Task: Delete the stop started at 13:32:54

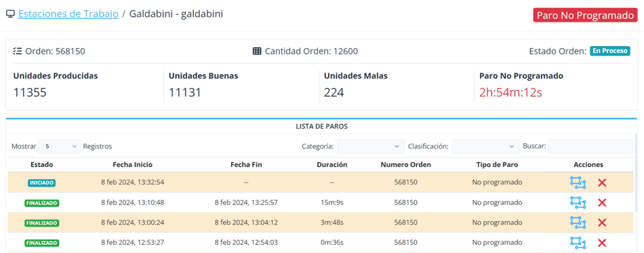Action: pyautogui.click(x=602, y=182)
